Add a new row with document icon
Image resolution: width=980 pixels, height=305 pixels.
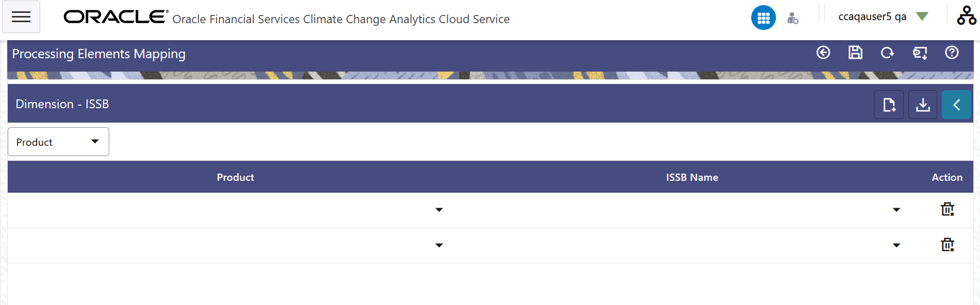tap(889, 105)
